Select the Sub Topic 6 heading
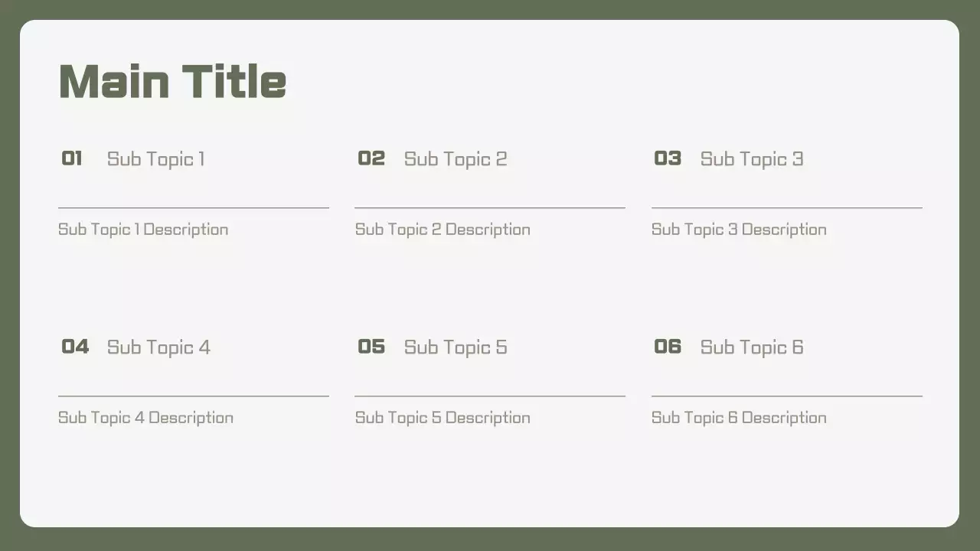 [x=752, y=347]
